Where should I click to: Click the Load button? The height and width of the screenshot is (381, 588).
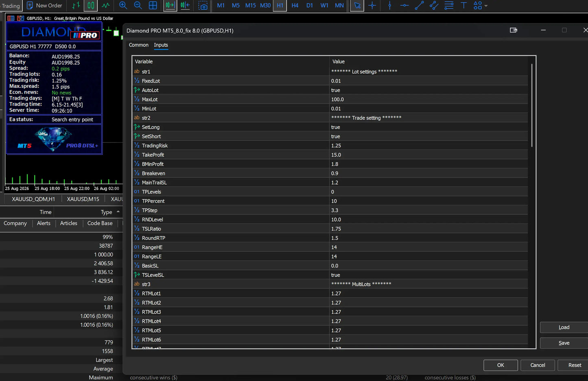tap(564, 327)
